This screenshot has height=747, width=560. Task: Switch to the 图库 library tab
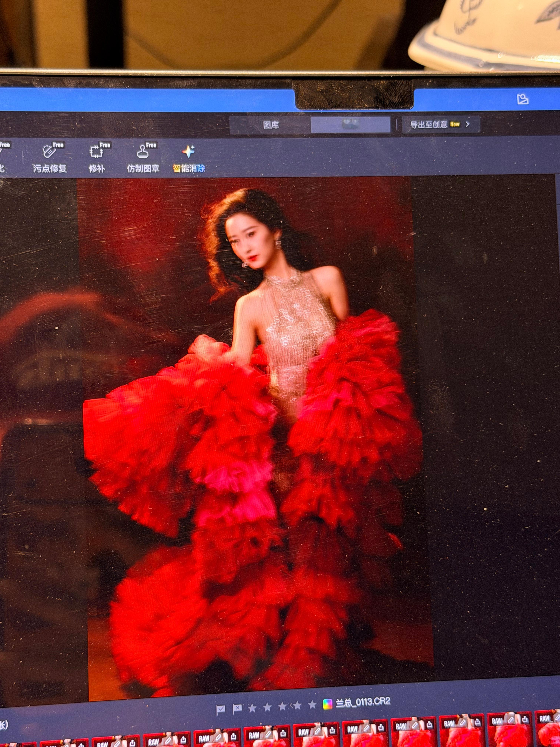(x=271, y=125)
